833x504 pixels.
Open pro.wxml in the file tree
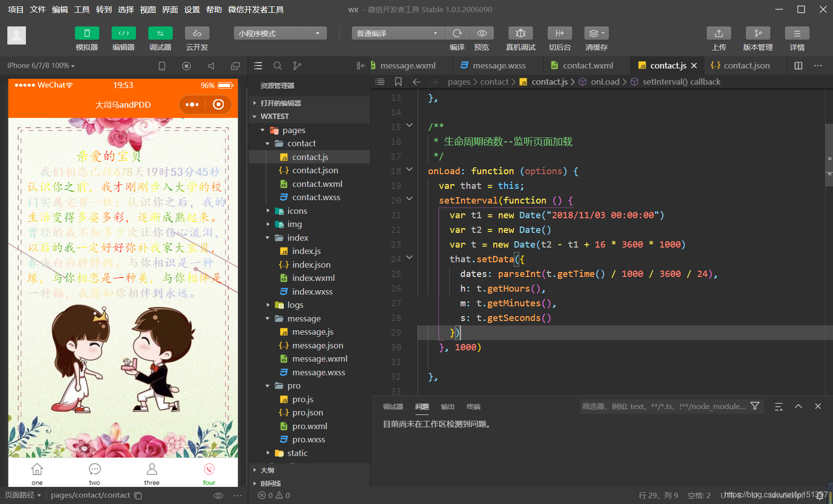(309, 426)
